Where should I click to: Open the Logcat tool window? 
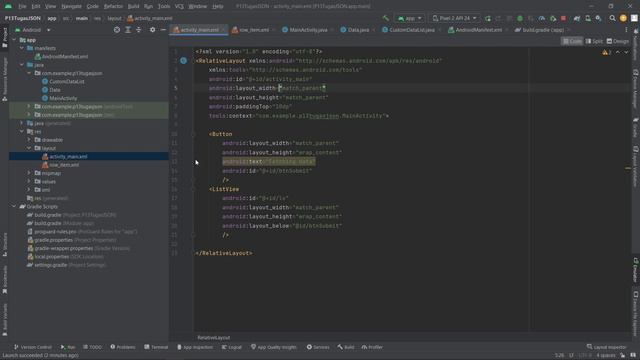pyautogui.click(x=232, y=347)
